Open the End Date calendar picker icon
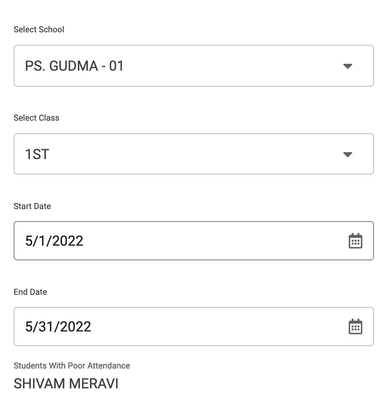Viewport: 385px width, 400px height. (x=355, y=326)
